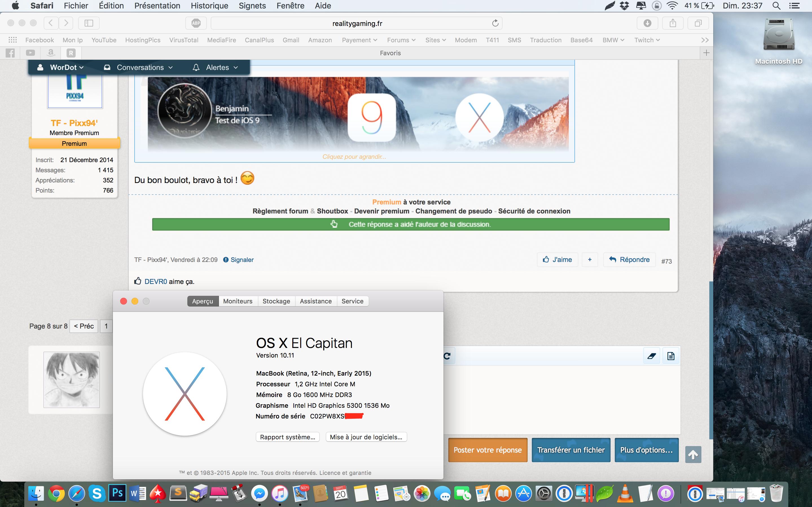Open Spotlight search in the menu bar
Viewport: 812px width, 507px height.
(776, 6)
